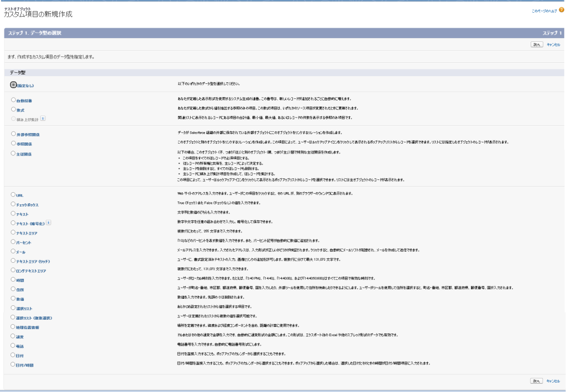This screenshot has width=566, height=392.
Task: Choose the ロングテキストエリア radio option
Action: [13, 270]
